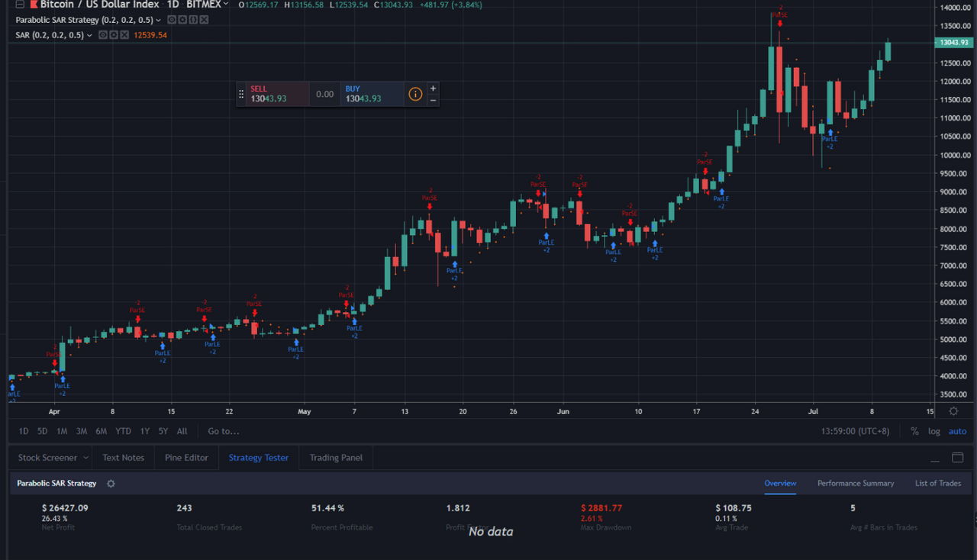Viewport: 977px width, 560px height.
Task: Toggle log scale mode
Action: pos(933,431)
